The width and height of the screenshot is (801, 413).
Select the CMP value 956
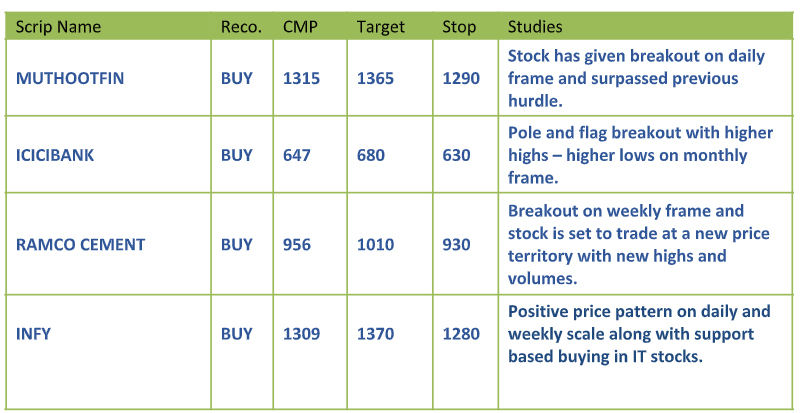click(x=297, y=244)
